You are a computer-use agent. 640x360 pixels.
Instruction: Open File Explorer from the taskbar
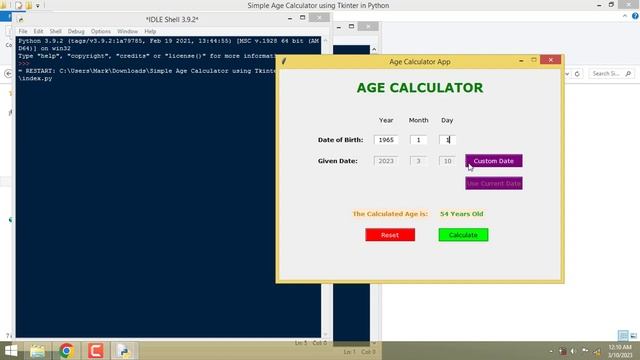[38, 351]
